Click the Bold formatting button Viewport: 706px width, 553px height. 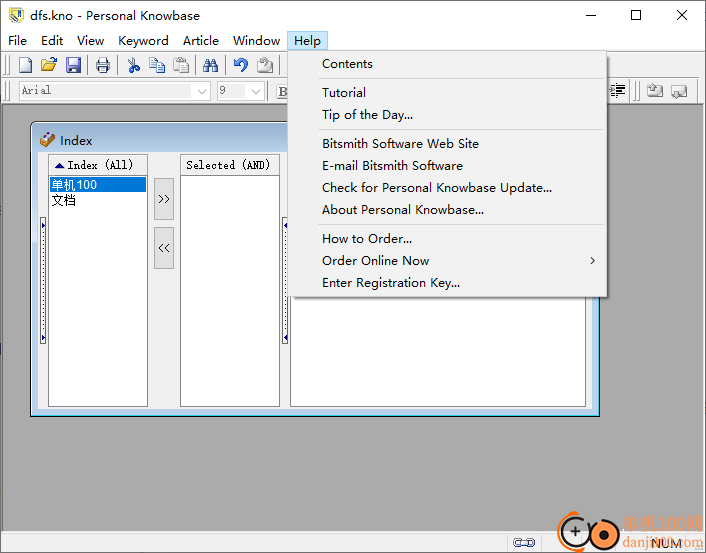tap(282, 91)
